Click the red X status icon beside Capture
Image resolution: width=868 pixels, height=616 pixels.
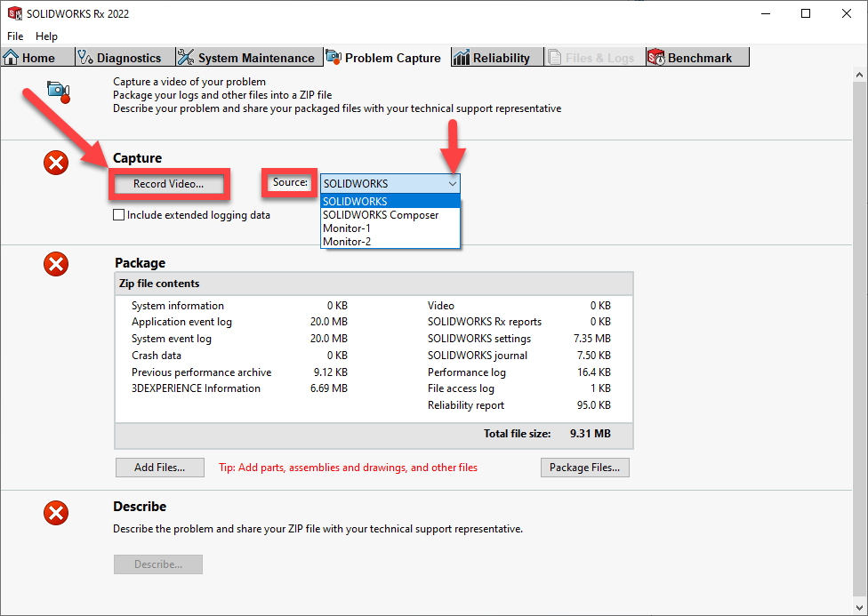coord(56,163)
